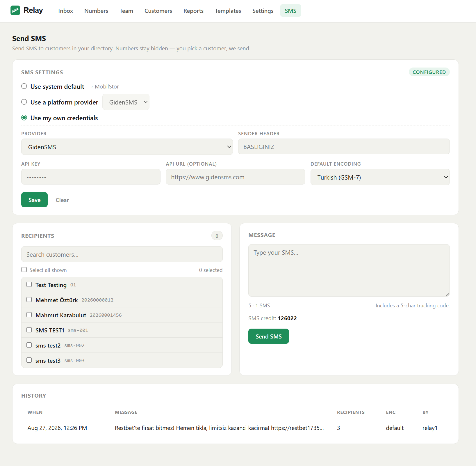
Task: Click the 0 selected counter text
Action: click(211, 270)
